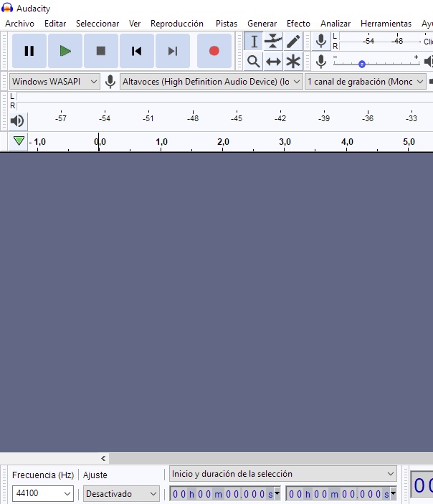This screenshot has width=433, height=504.
Task: Open the Efecto menu
Action: pos(298,24)
